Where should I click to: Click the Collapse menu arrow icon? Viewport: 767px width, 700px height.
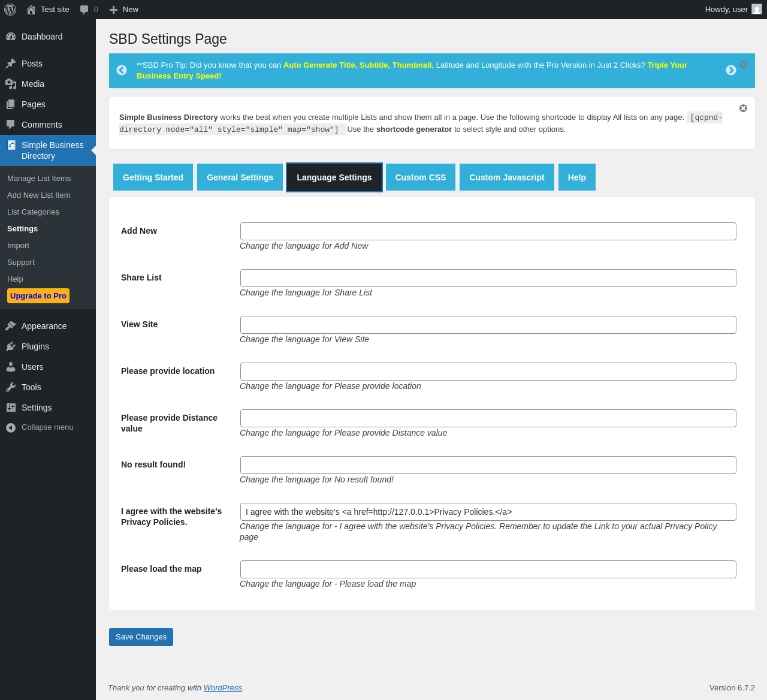pyautogui.click(x=11, y=427)
